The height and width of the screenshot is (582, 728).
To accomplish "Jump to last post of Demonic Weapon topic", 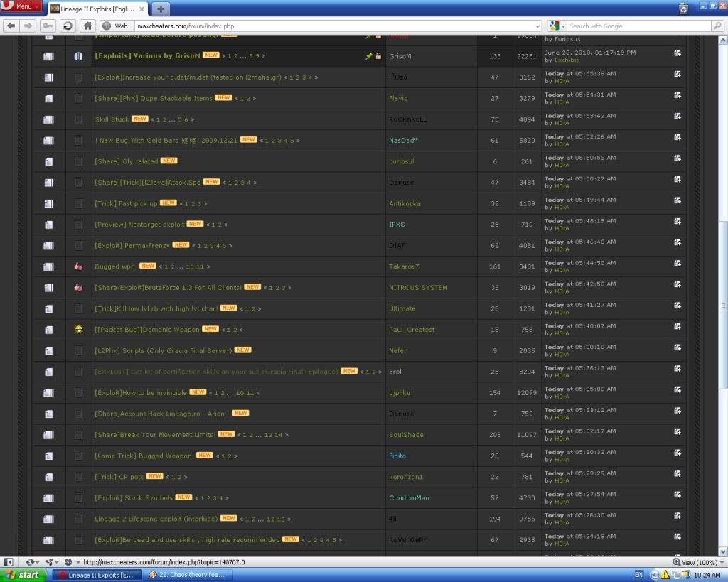I will 678,326.
